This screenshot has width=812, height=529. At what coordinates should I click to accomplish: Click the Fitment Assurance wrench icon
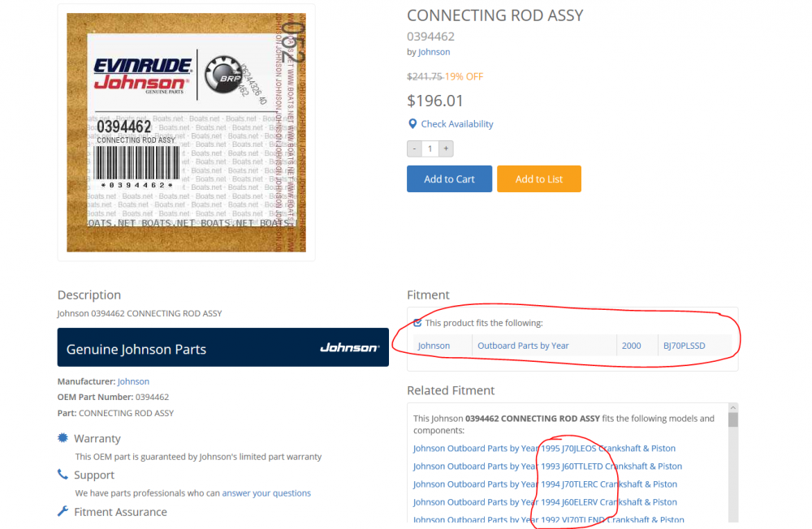pos(63,511)
